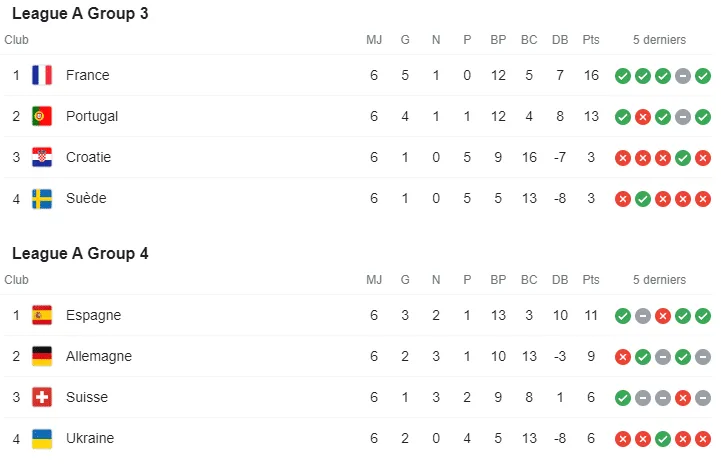Click the Sweden flag next to Suède
Screen dimensions: 721x475
point(42,198)
